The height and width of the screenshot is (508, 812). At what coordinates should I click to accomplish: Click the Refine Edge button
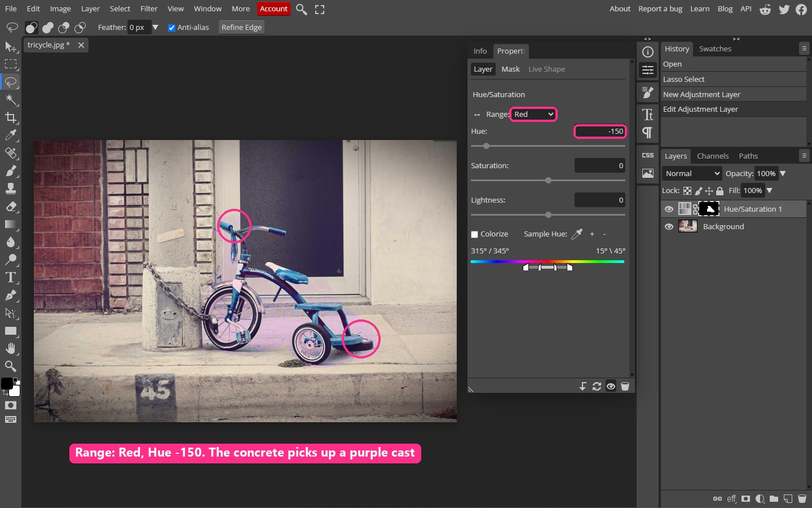coord(241,27)
